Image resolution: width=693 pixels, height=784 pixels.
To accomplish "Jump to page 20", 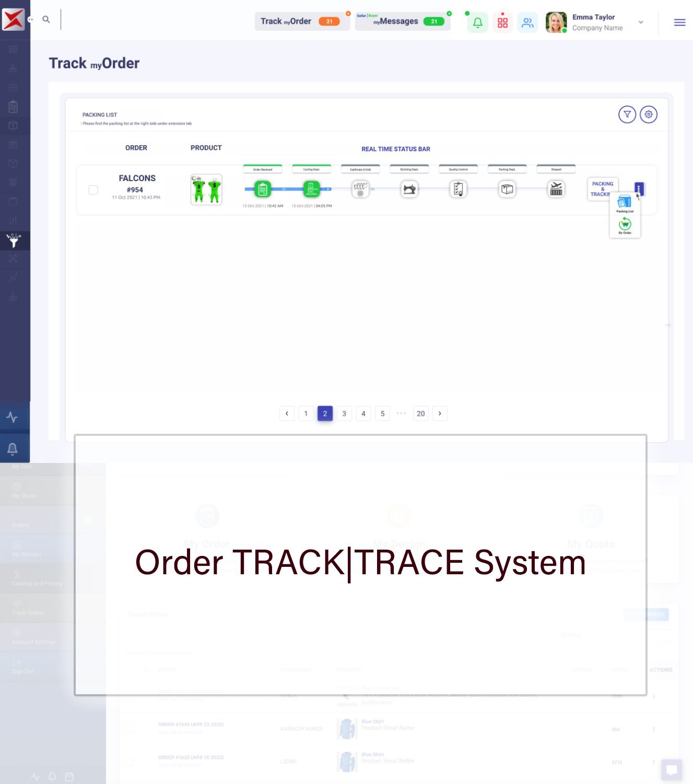I will click(421, 413).
